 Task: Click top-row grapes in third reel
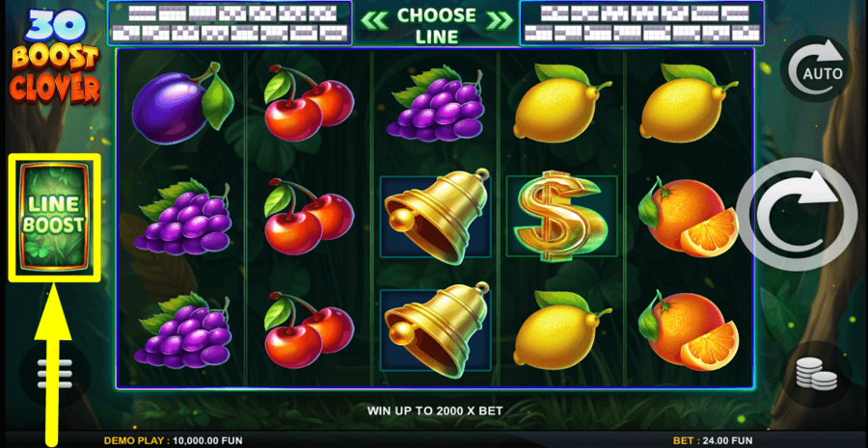click(436, 103)
